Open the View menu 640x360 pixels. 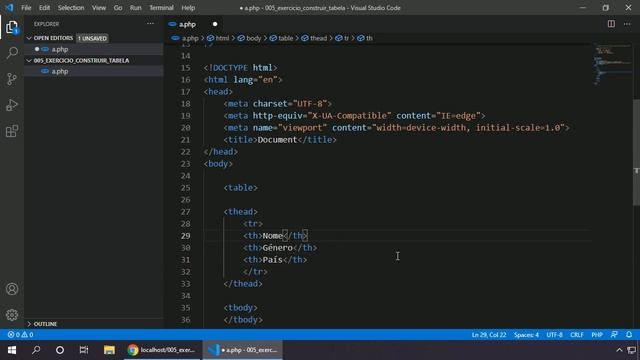99,8
